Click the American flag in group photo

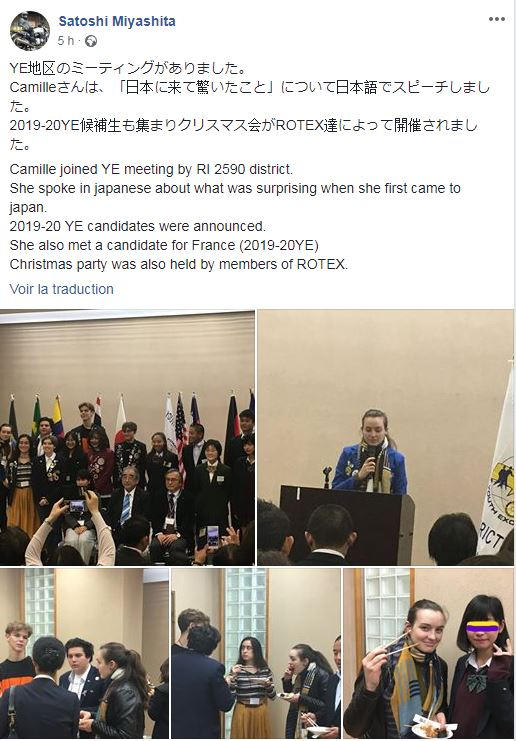point(181,422)
